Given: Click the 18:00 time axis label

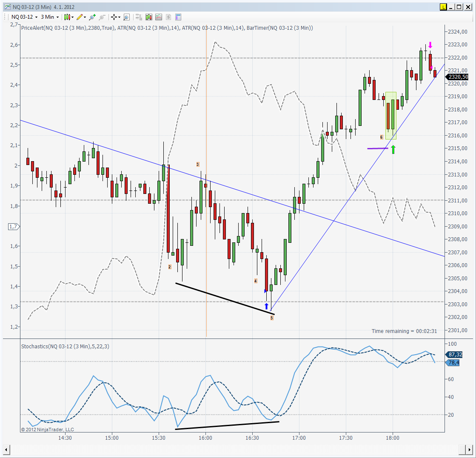Looking at the screenshot, I should pos(393,438).
